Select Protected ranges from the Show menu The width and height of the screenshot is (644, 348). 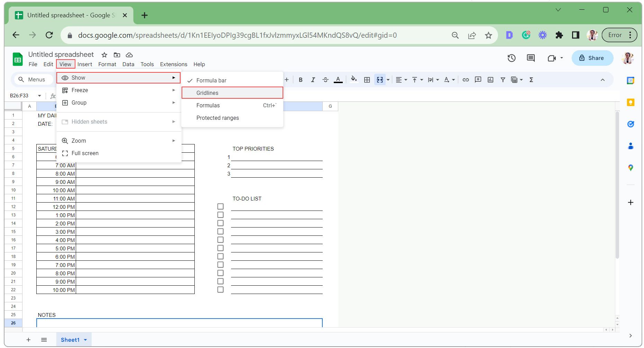[218, 118]
